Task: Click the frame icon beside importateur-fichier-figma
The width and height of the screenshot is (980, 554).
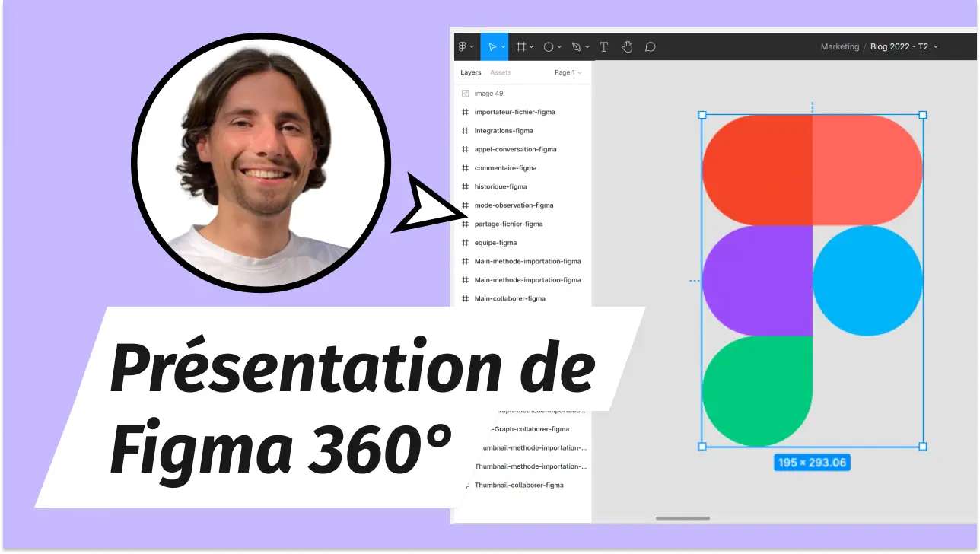Action: point(465,112)
